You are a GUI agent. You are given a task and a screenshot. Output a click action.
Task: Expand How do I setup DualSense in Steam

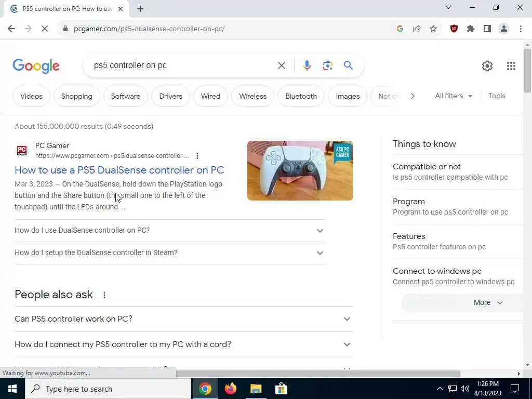pos(170,253)
